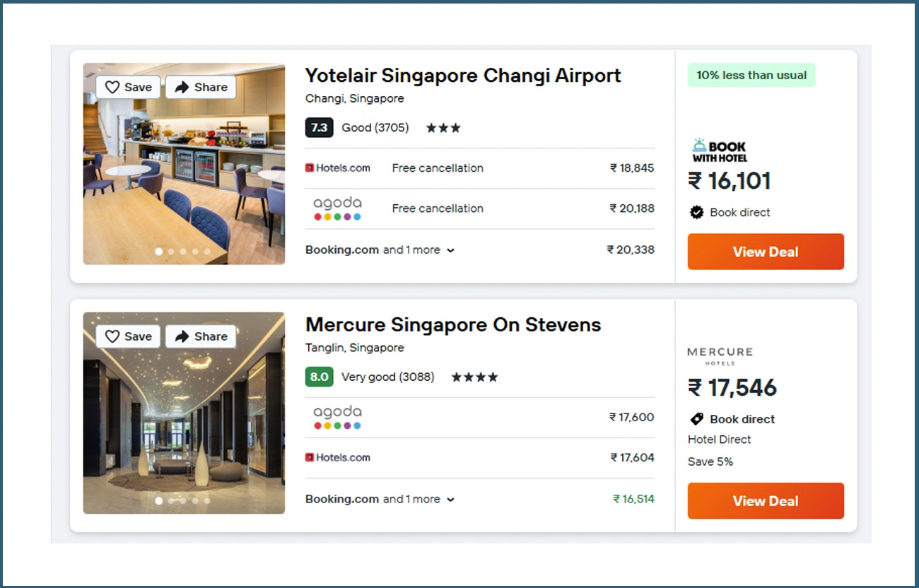Screen dimensions: 919x588
Task: Click View Deal for Mercure at ₹17,546
Action: pyautogui.click(x=766, y=501)
